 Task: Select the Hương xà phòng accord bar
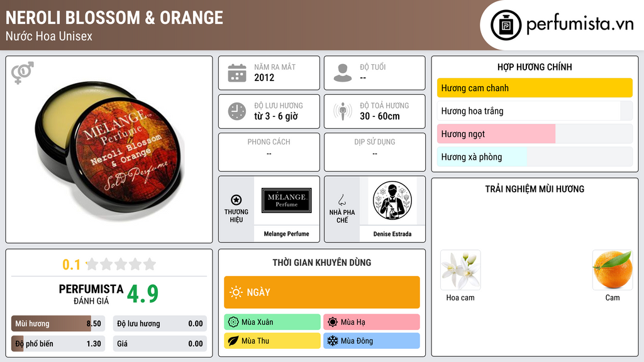pyautogui.click(x=535, y=156)
